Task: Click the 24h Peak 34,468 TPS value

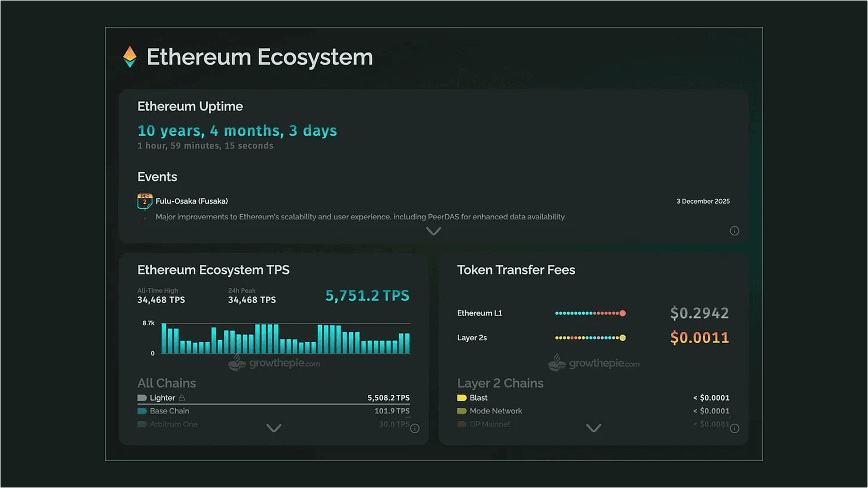Action: 252,300
